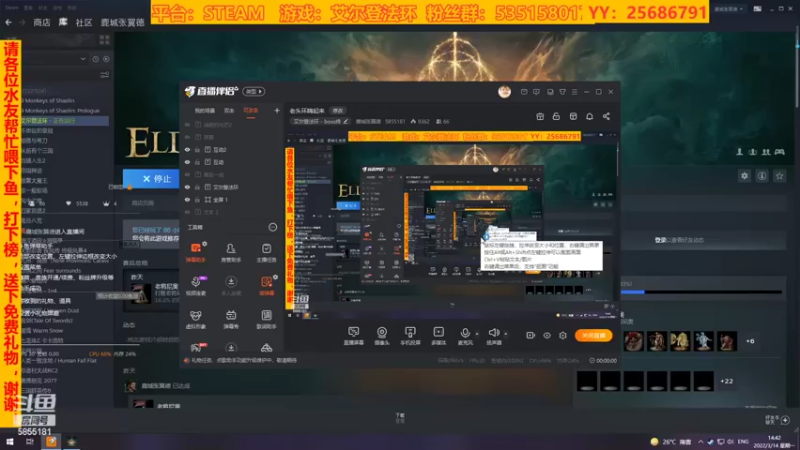Add the 摄像头 camera source
Viewport: 800px width, 450px height.
pos(382,336)
